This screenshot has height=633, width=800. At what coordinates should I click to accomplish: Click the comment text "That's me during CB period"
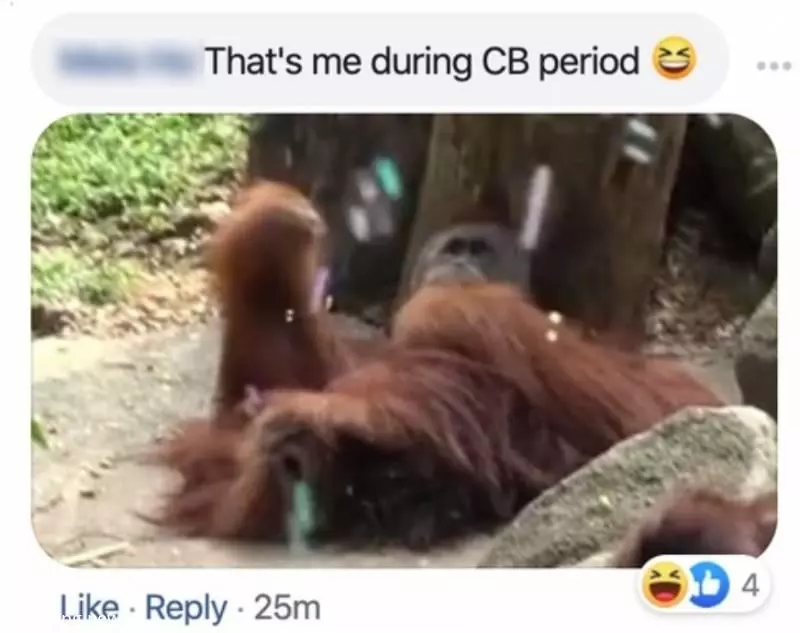(421, 61)
